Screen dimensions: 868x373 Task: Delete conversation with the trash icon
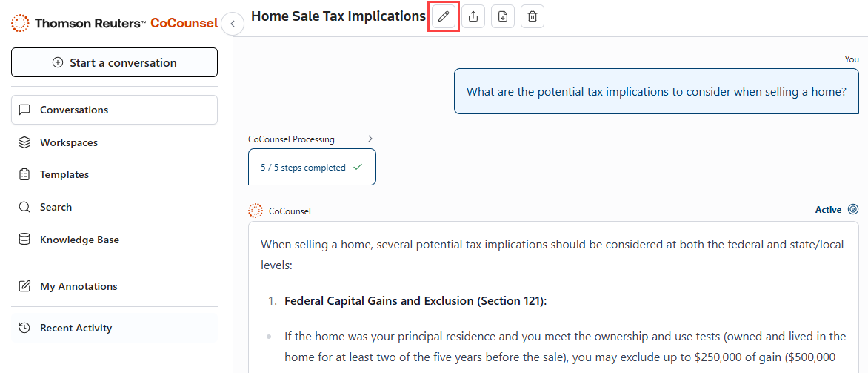[533, 16]
